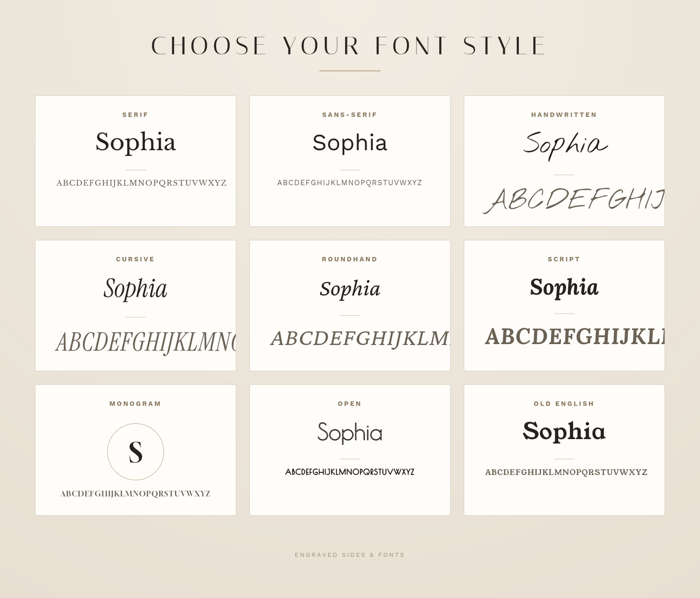Click the Serif alphabet preview line
The height and width of the screenshot is (598, 700).
click(141, 183)
